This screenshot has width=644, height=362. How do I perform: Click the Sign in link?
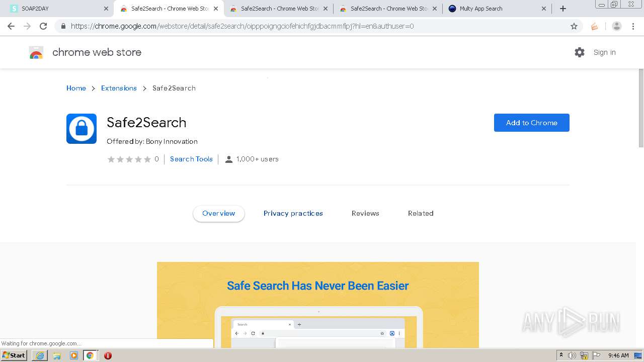[604, 52]
